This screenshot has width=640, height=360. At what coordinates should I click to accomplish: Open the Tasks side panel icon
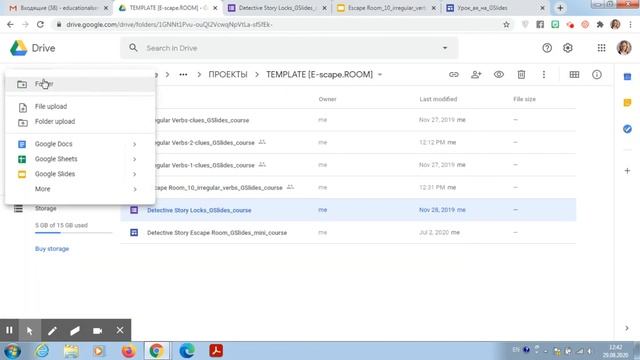[627, 129]
